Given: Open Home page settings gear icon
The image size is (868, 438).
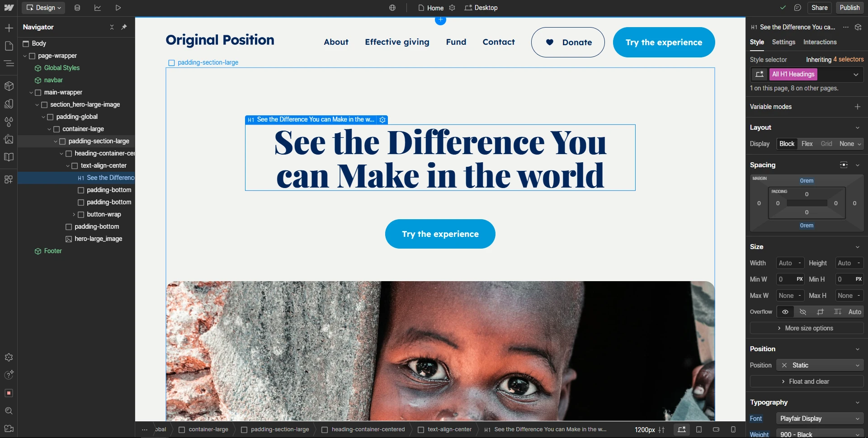Looking at the screenshot, I should pyautogui.click(x=452, y=8).
